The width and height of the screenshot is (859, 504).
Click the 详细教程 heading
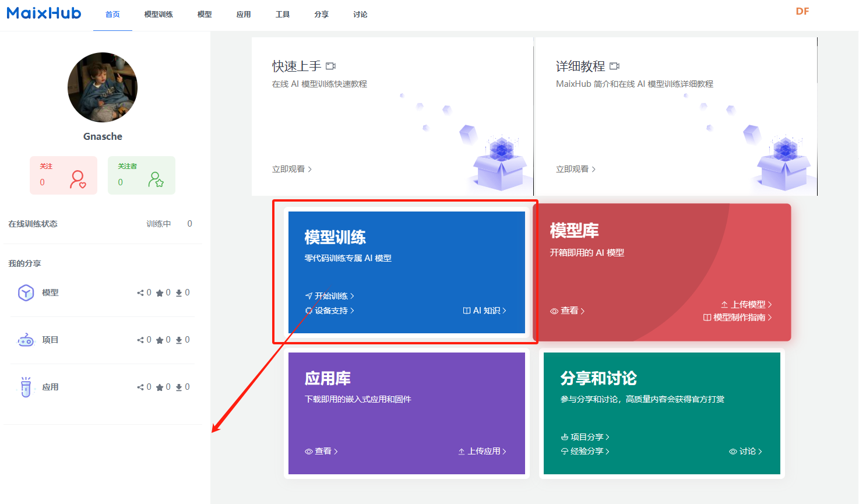coord(580,66)
